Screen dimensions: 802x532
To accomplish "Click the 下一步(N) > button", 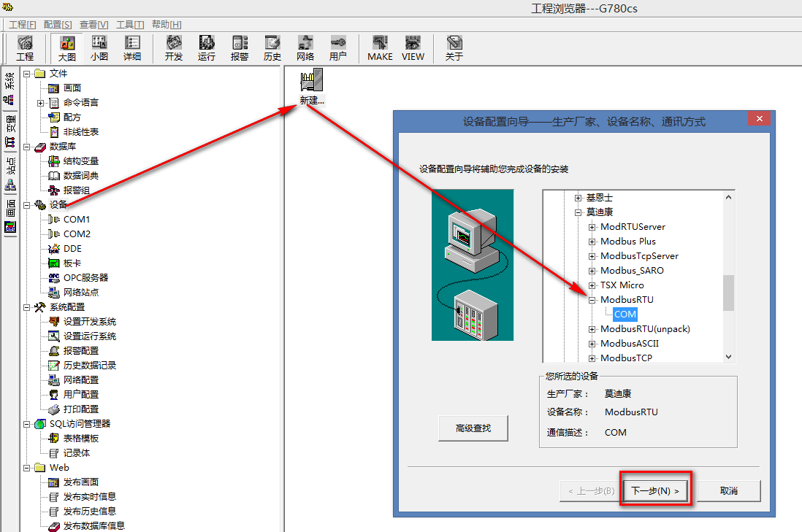I will (655, 490).
